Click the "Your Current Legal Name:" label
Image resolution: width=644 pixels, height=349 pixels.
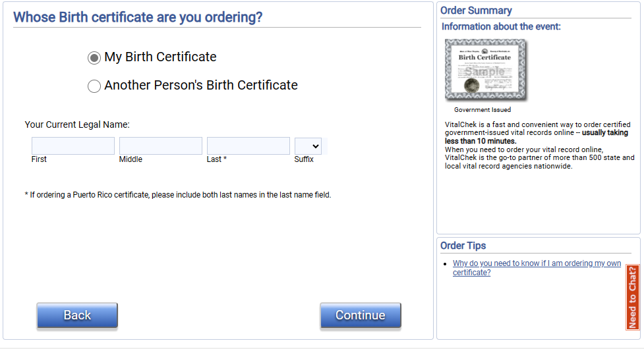point(77,124)
